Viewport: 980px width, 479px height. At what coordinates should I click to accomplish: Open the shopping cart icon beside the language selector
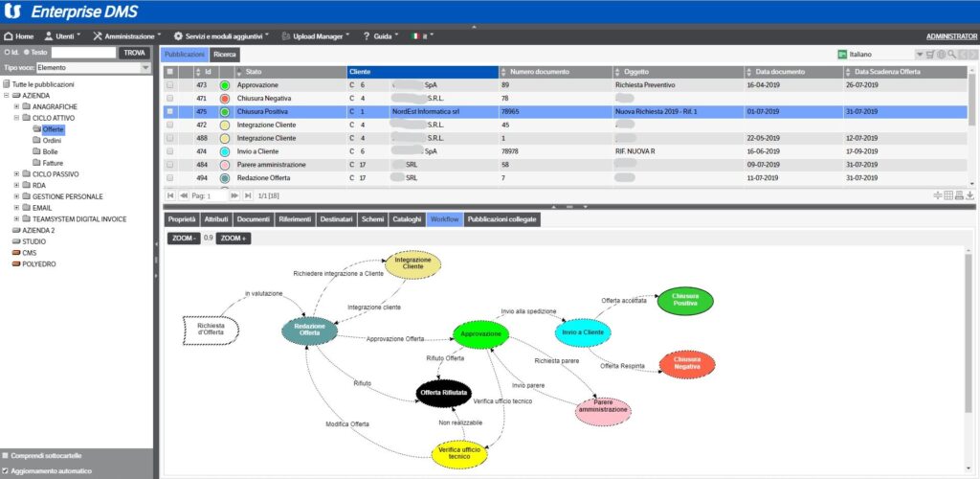930,55
